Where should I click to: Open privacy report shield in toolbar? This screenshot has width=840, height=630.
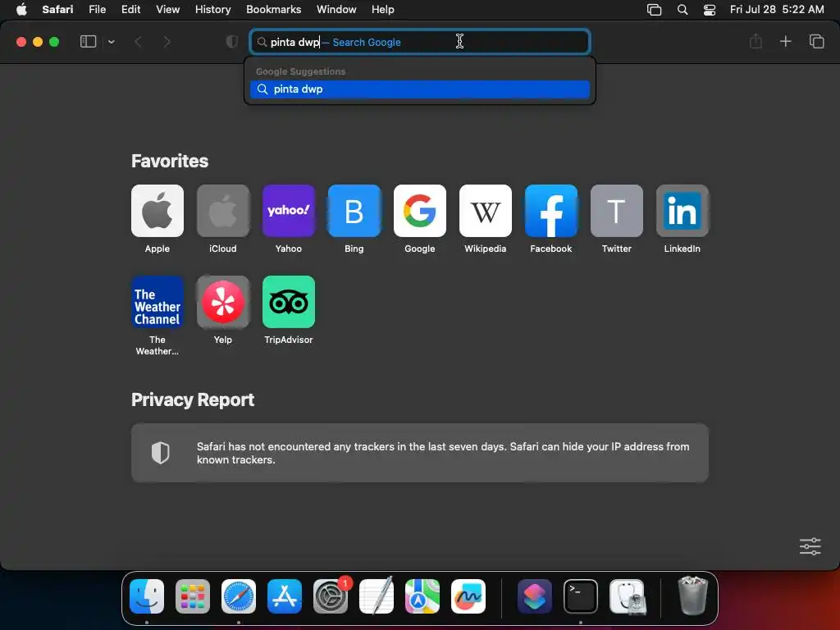[232, 42]
